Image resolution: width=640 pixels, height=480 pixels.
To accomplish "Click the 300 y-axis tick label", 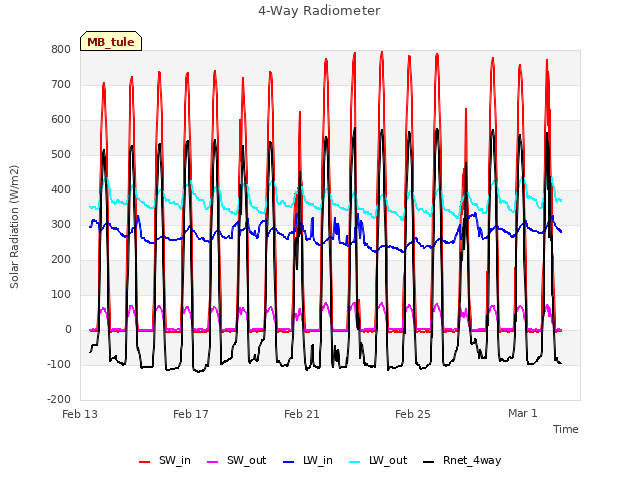I will (x=61, y=224).
